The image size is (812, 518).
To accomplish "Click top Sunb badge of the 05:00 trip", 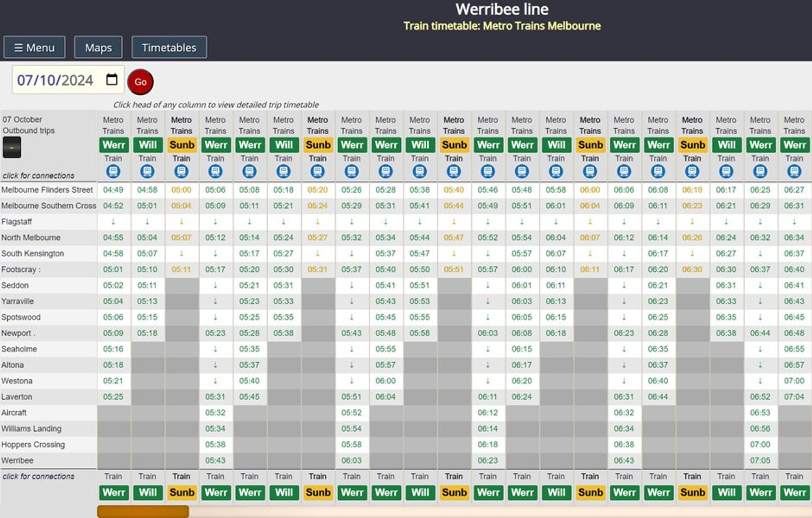I will 182,145.
